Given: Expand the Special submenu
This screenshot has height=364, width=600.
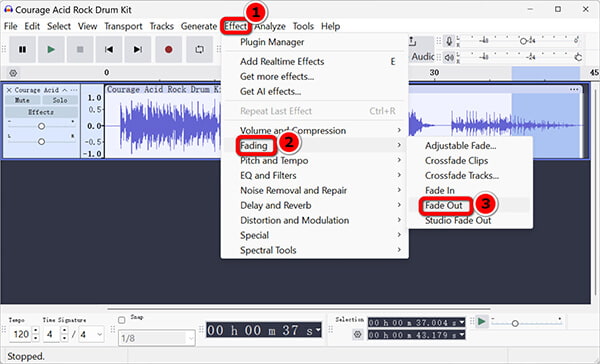Looking at the screenshot, I should (315, 235).
